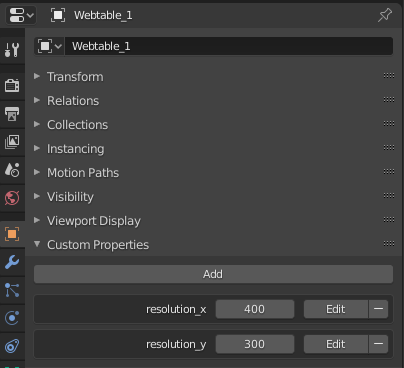Click the Viewport Display panel drag grip
Screen dimensions: 404x368
pos(389,220)
